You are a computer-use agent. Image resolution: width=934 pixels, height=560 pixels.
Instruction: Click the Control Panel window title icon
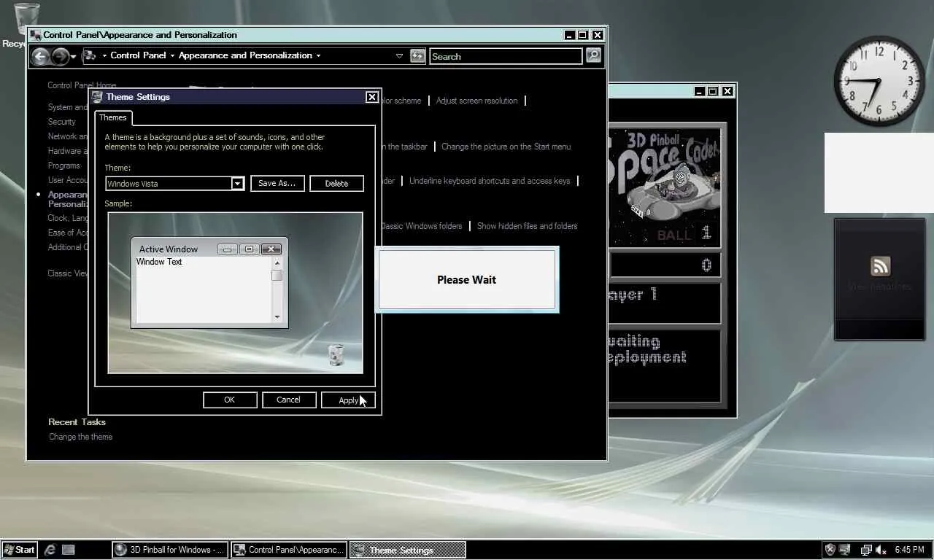[x=36, y=35]
